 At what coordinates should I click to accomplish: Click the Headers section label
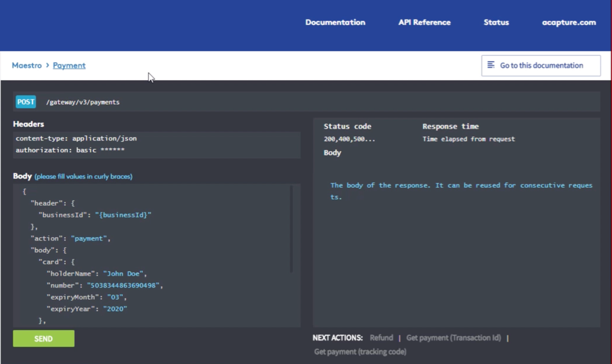(x=28, y=124)
